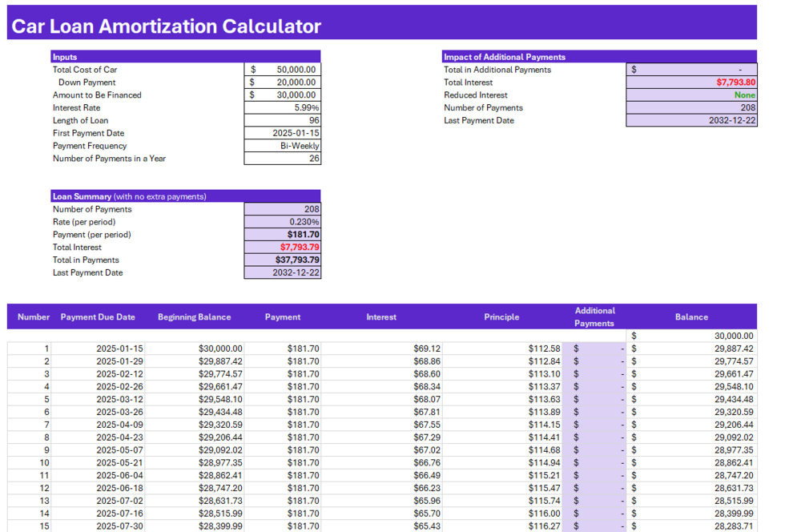Click the First Payment Date cell 2025-01-15

click(283, 133)
